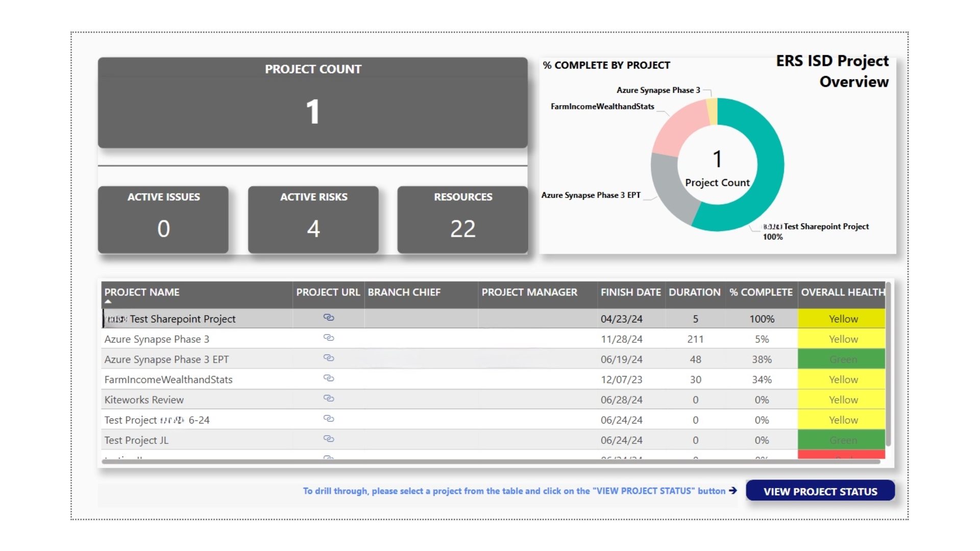This screenshot has height=551, width=980.
Task: Sort the table by FINISH DATE column
Action: pos(630,292)
